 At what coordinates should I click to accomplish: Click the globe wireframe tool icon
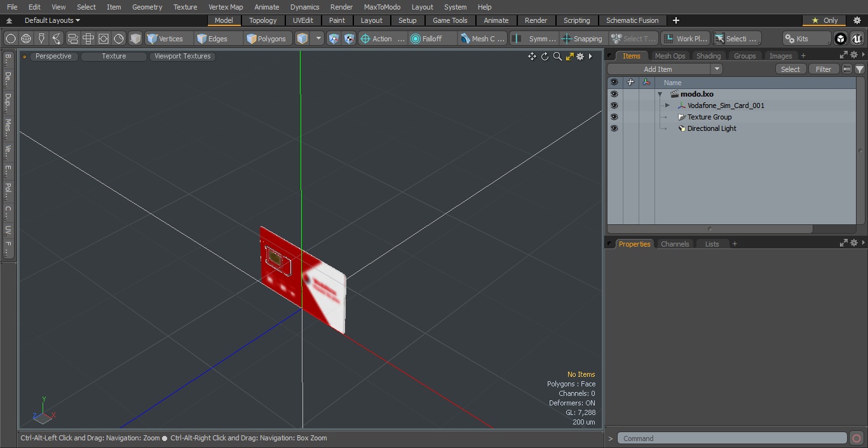click(26, 39)
